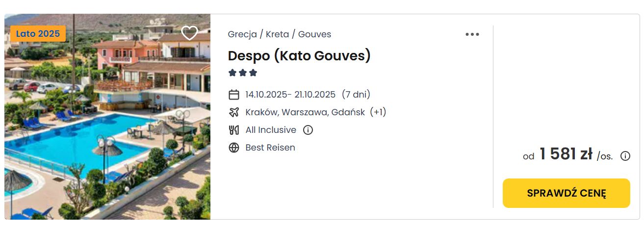Expand additional departure airports (+1)
Screen dimensions: 644x228
(378, 112)
